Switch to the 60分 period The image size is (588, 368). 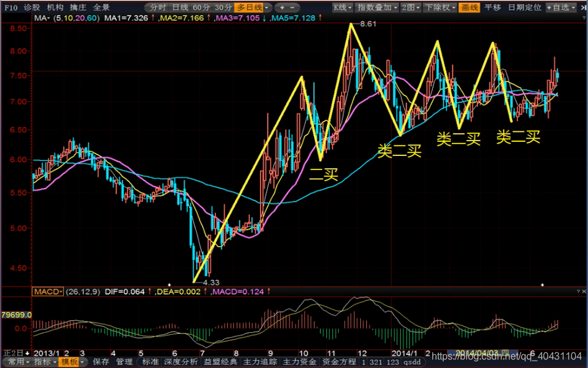click(x=202, y=7)
